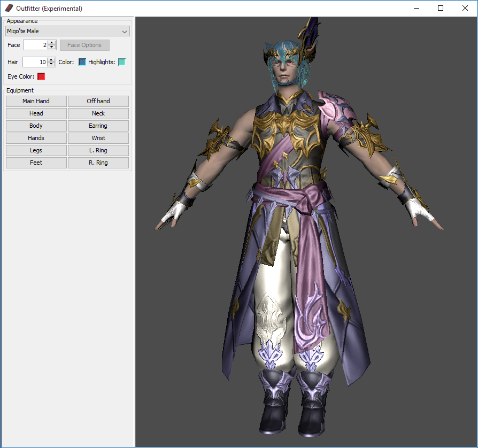478x448 pixels.
Task: Choose the Head equipment slot
Action: 36,113
